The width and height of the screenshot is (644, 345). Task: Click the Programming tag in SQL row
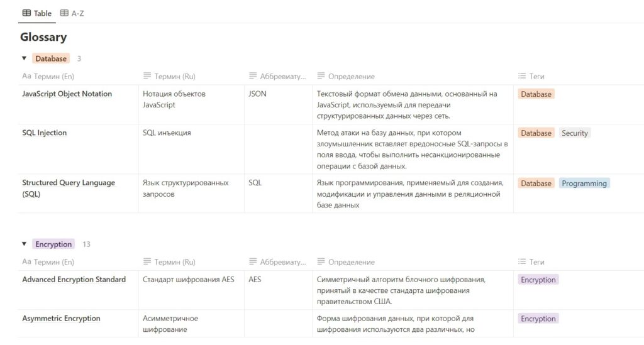(x=584, y=183)
